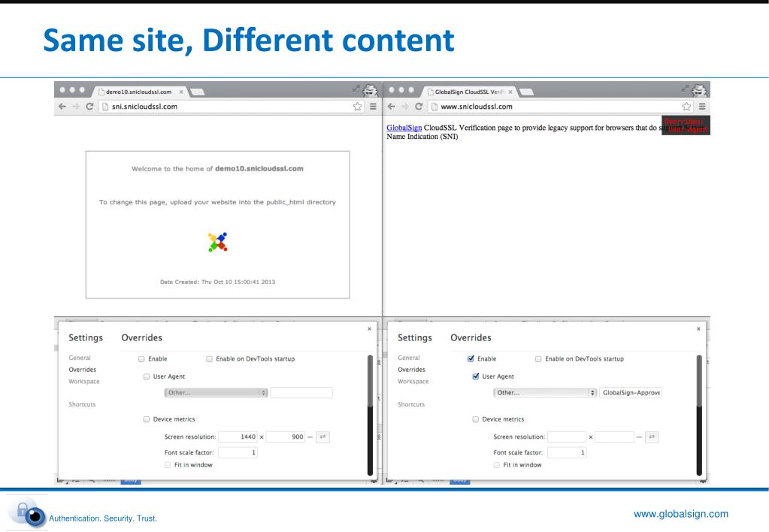This screenshot has width=769, height=532.
Task: Check User Agent in left Overrides panel
Action: point(146,376)
